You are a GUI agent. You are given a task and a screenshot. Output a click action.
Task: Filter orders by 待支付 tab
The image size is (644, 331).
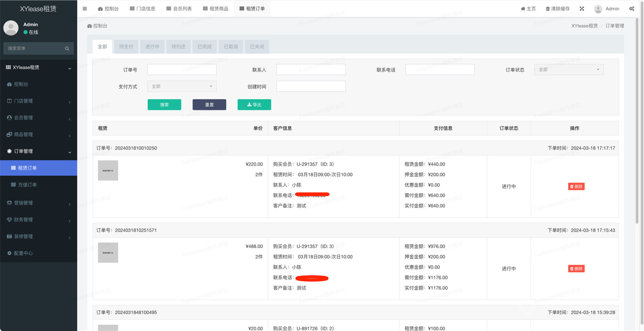point(126,46)
